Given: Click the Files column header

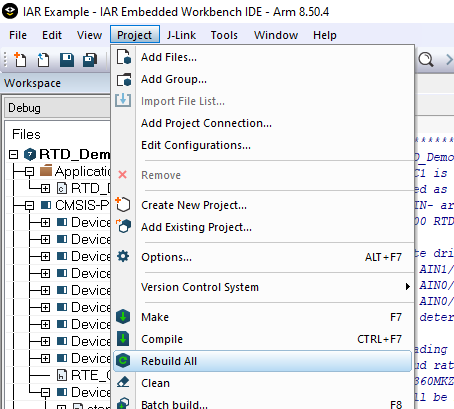Looking at the screenshot, I should (26, 134).
